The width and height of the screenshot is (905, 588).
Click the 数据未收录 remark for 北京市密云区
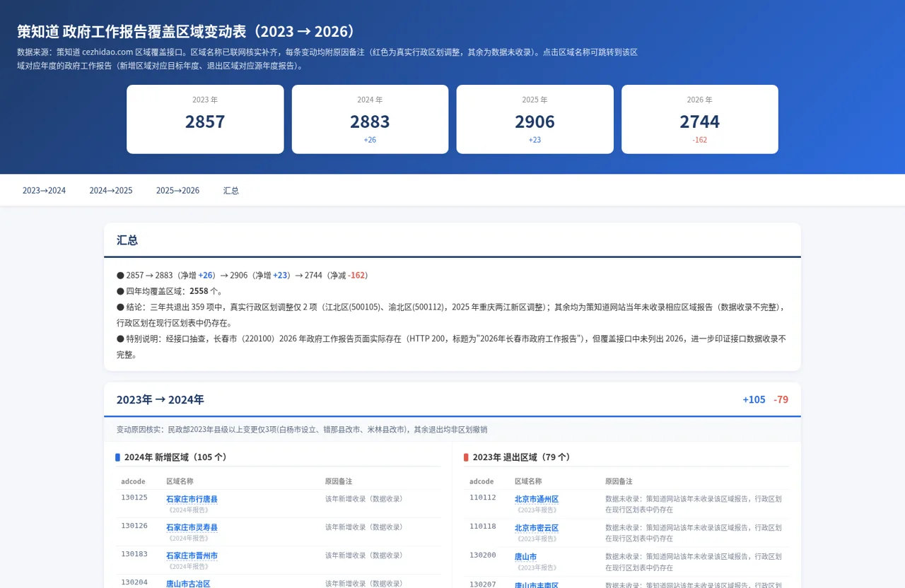pos(694,533)
